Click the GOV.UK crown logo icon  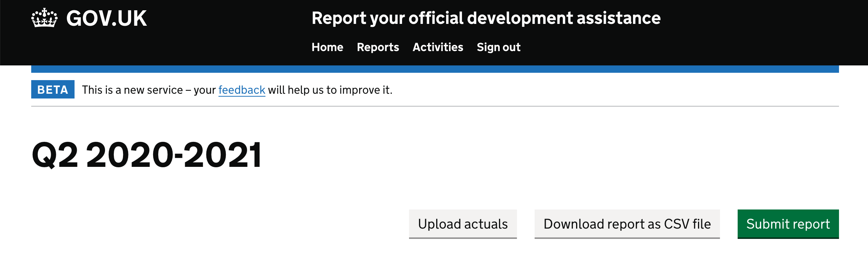[44, 18]
